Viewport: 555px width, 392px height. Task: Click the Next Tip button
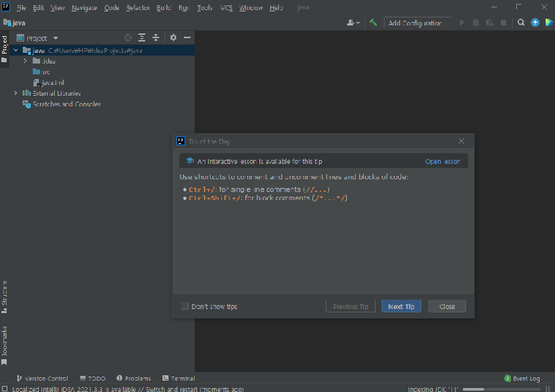(x=401, y=306)
